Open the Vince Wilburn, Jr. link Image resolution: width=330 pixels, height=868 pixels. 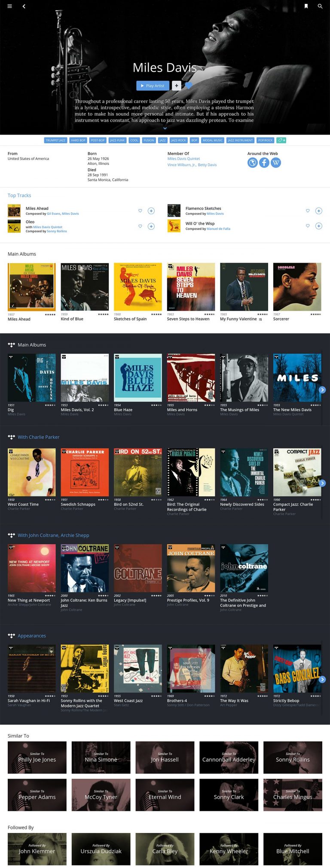181,165
